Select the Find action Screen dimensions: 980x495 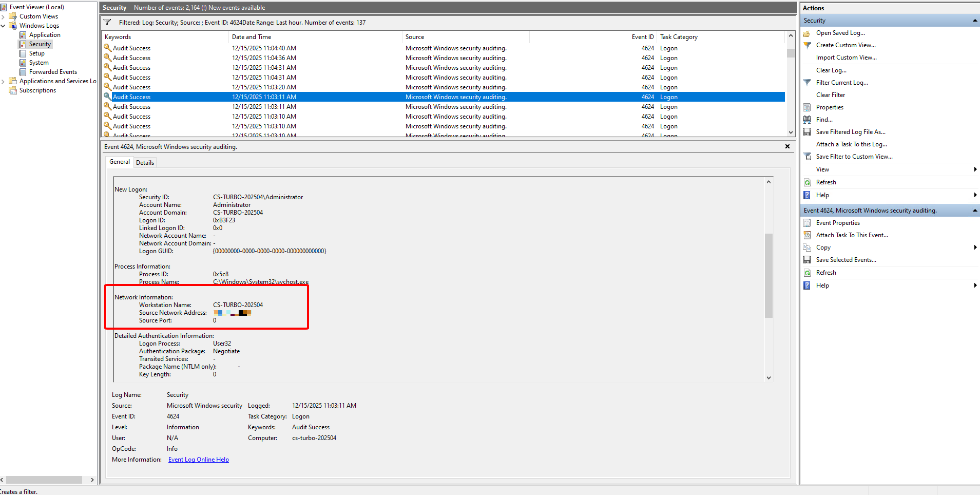click(x=823, y=119)
